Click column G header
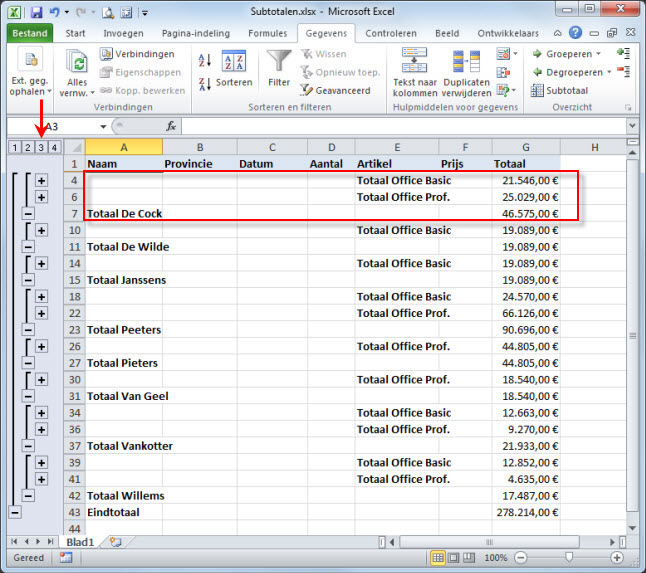This screenshot has width=646, height=573. coord(526,147)
